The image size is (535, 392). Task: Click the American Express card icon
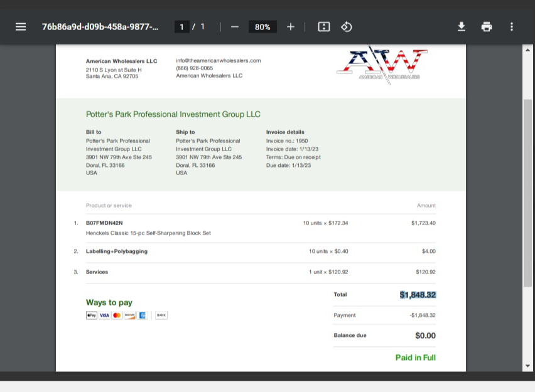pos(143,315)
